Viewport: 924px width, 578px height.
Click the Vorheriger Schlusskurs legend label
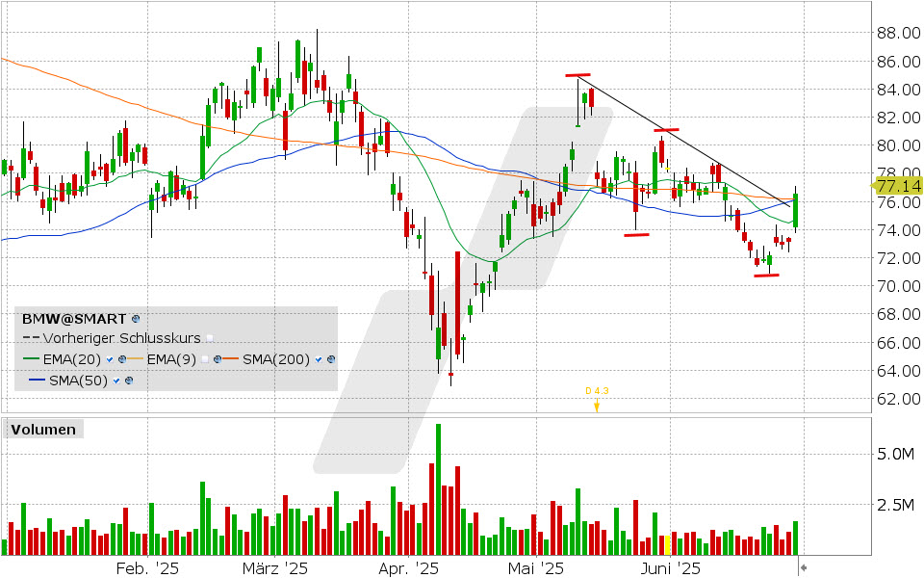pos(122,338)
